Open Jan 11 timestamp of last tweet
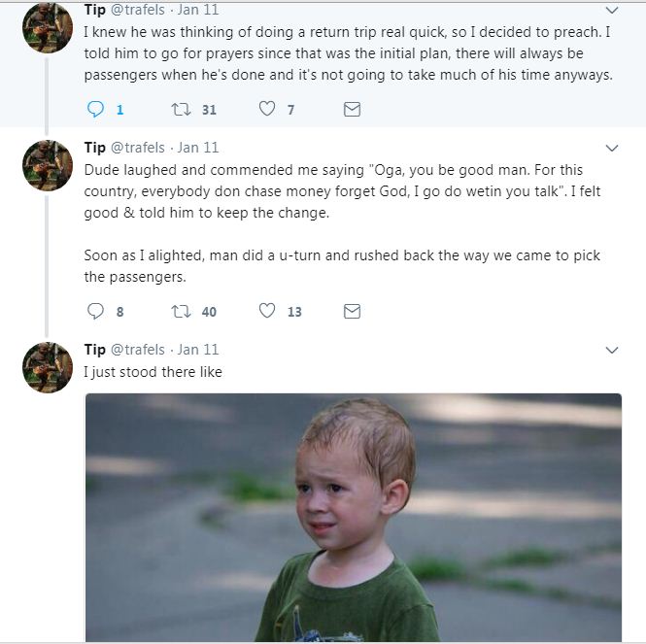The width and height of the screenshot is (646, 644). pos(198,350)
